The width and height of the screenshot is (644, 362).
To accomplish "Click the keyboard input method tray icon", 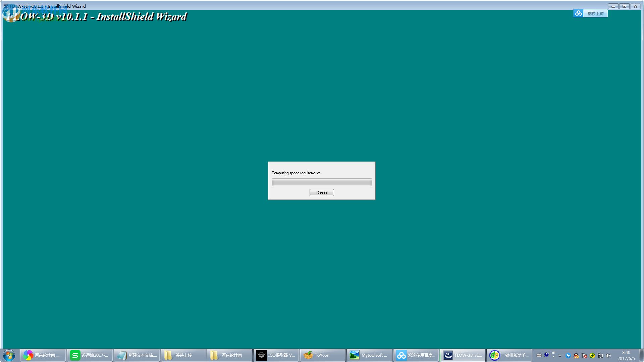I will [x=539, y=355].
